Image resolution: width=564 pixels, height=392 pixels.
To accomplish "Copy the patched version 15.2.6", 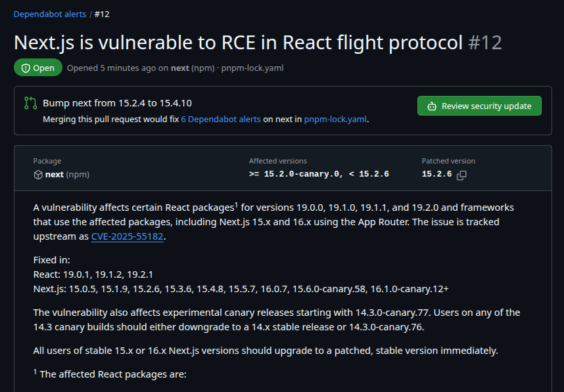I will coord(461,175).
